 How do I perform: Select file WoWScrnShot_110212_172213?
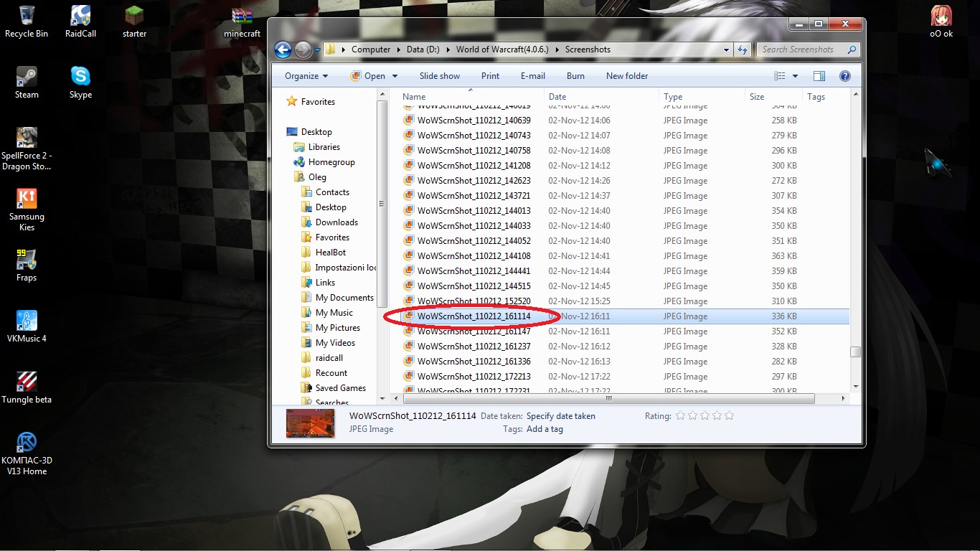[x=474, y=377]
